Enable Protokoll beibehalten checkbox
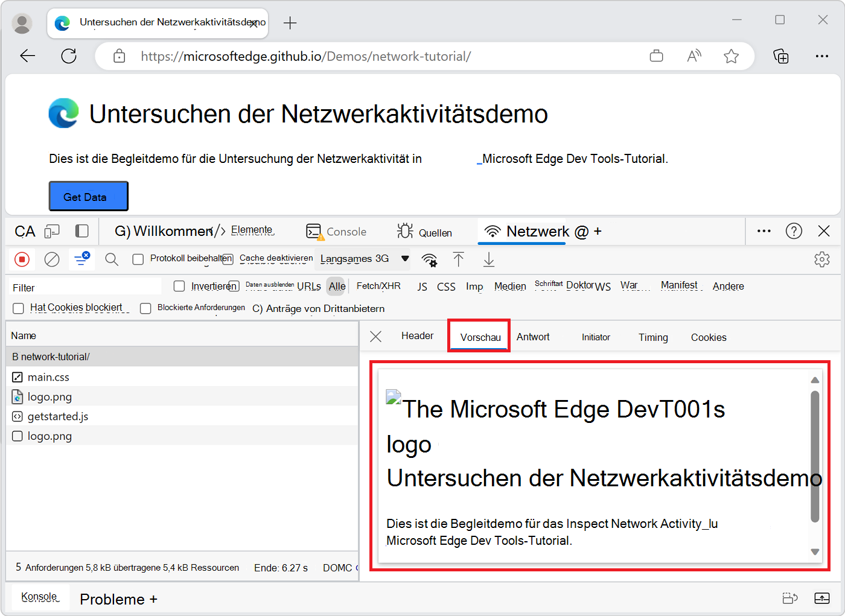 pos(138,259)
